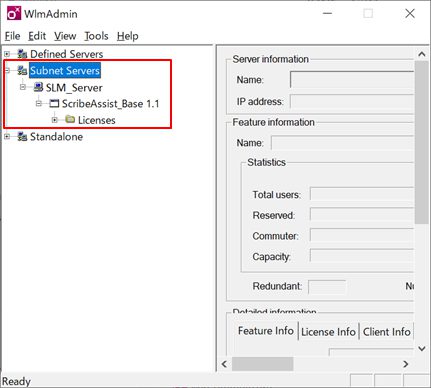The height and width of the screenshot is (388, 431).
Task: Click the Licenses folder icon
Action: click(70, 119)
